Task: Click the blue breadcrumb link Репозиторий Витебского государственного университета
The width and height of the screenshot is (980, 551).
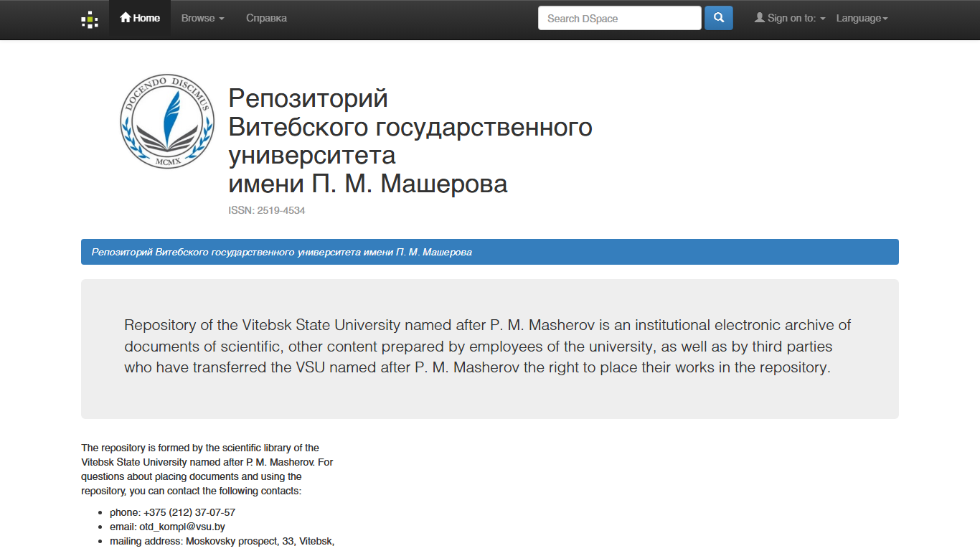Action: 282,252
